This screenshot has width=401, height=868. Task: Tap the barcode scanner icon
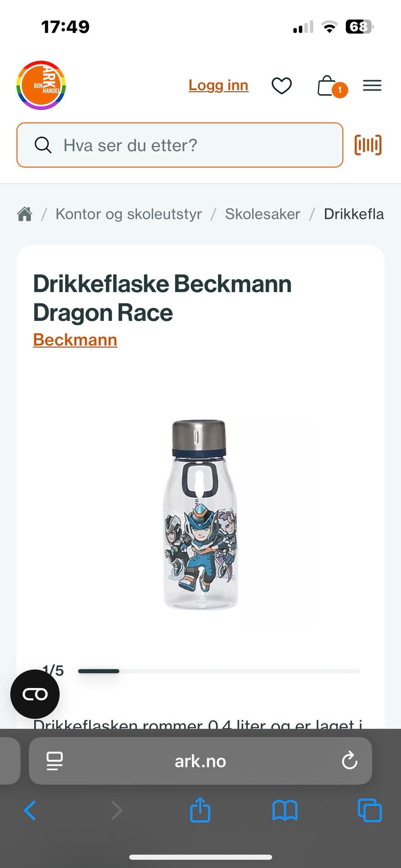368,145
